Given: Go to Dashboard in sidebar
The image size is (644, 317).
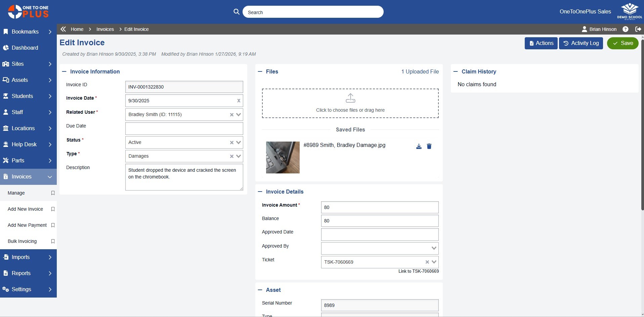Looking at the screenshot, I should pyautogui.click(x=25, y=48).
